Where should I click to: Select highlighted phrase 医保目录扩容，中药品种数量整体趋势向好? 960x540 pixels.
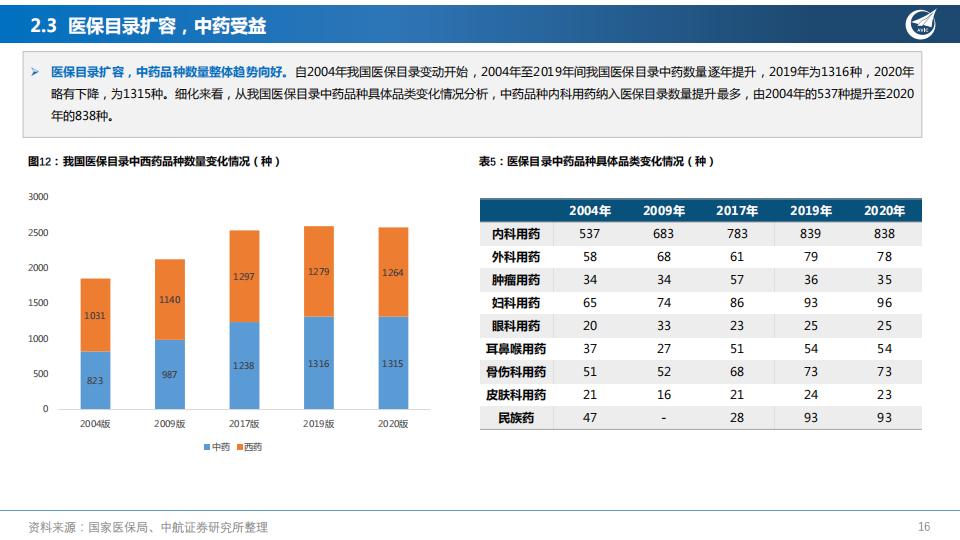[x=169, y=72]
